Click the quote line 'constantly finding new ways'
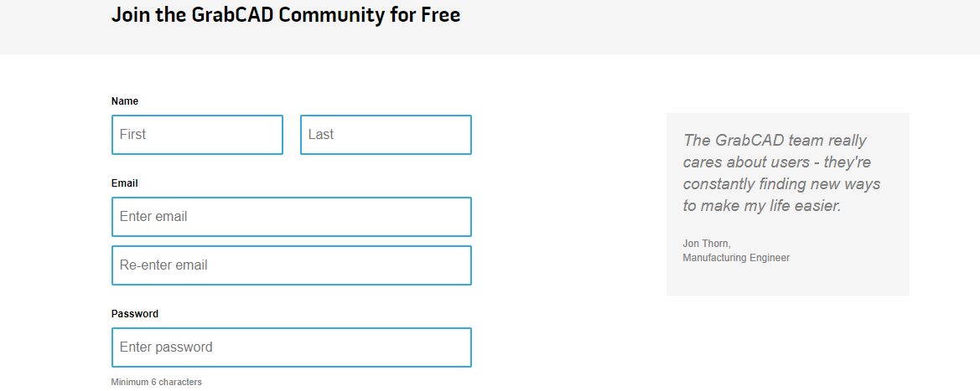 click(x=781, y=183)
